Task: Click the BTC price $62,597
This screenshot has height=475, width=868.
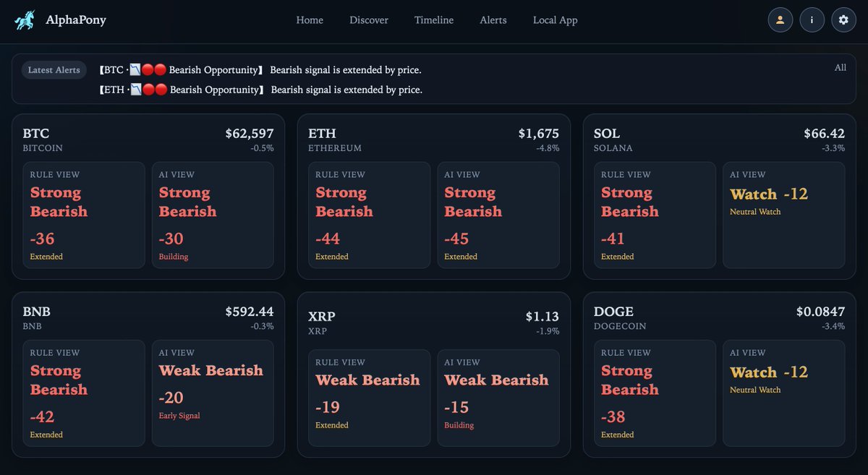Action: [250, 134]
